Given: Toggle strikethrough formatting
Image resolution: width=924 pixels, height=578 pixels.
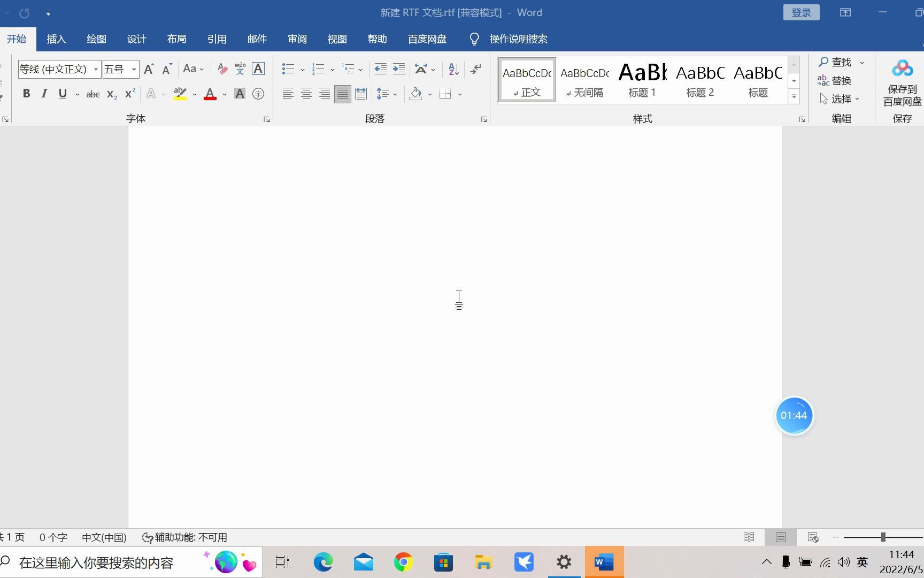Looking at the screenshot, I should pos(93,94).
